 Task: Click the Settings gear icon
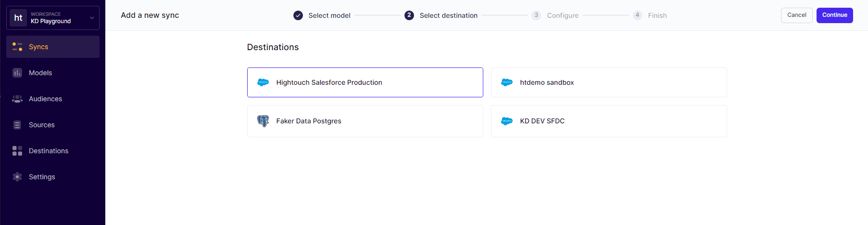(x=17, y=177)
